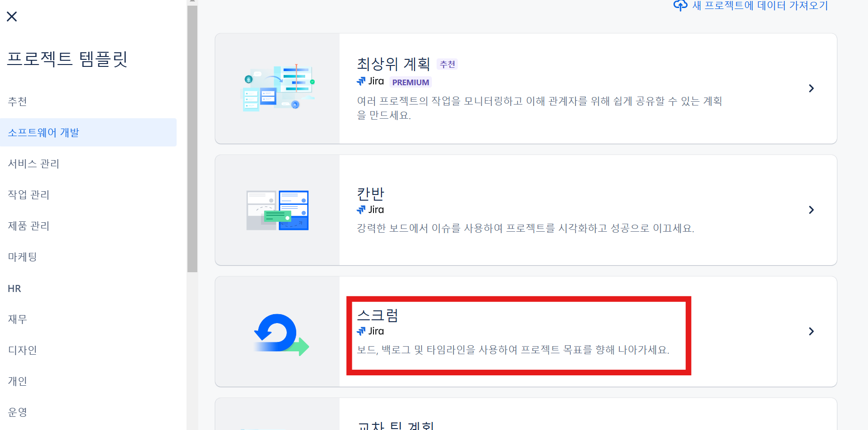Click the 칸반 description text
The width and height of the screenshot is (868, 430).
coord(526,228)
